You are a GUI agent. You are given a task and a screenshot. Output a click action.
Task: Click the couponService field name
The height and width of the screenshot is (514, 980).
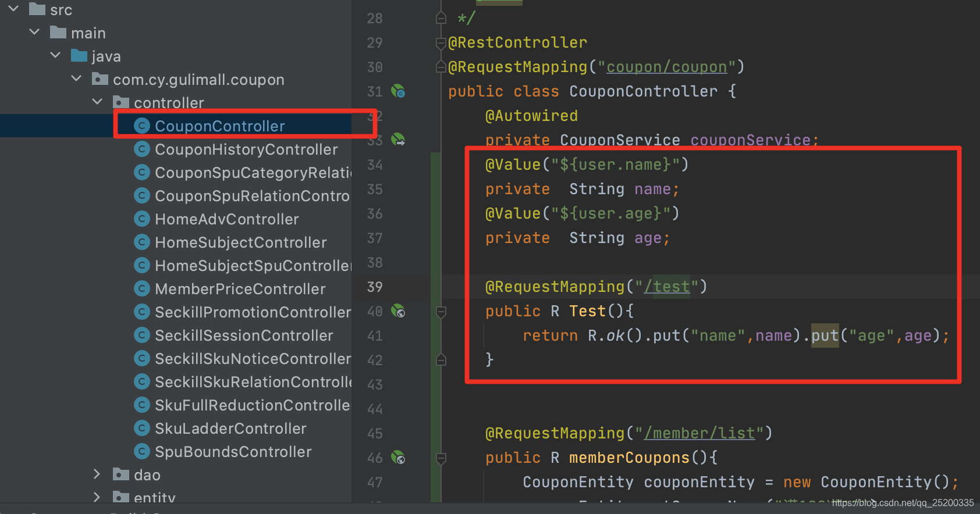(x=751, y=140)
